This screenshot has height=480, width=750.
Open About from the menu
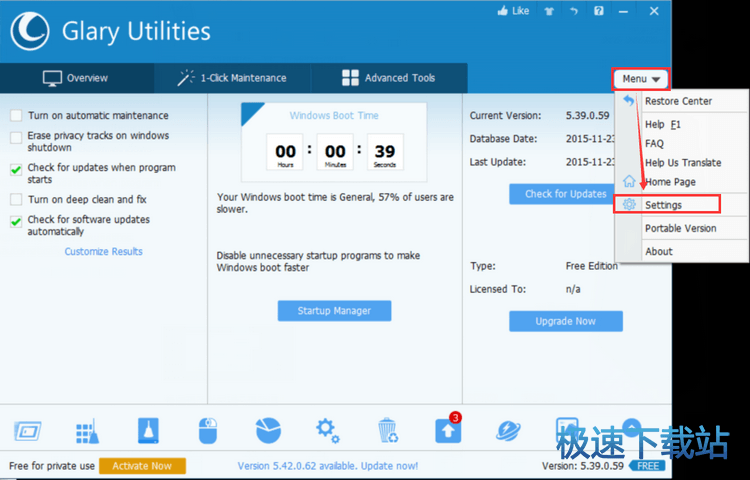coord(682,251)
